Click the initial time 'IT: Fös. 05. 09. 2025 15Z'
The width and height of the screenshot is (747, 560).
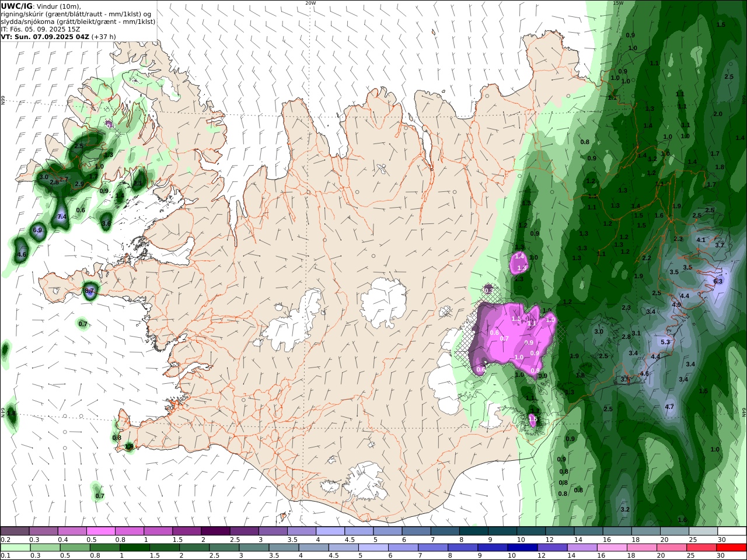(40, 29)
